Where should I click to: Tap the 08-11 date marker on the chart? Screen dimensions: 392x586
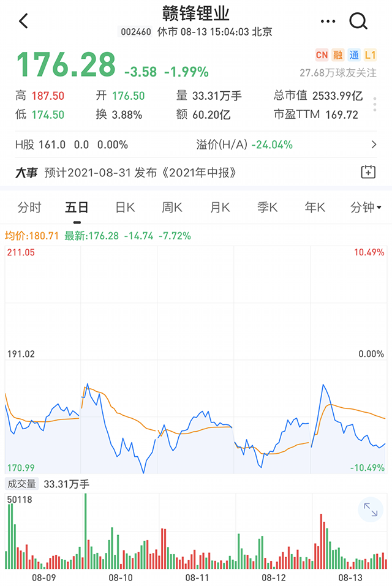tap(197, 577)
